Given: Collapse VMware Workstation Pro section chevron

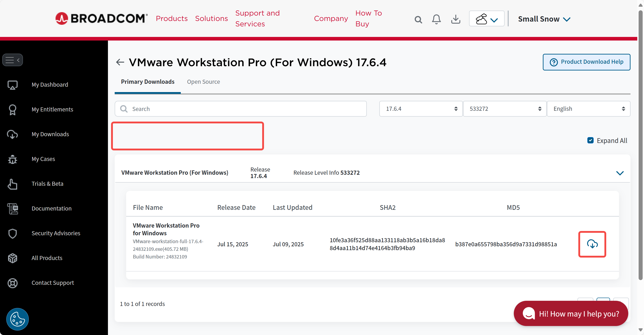Looking at the screenshot, I should coord(620,173).
